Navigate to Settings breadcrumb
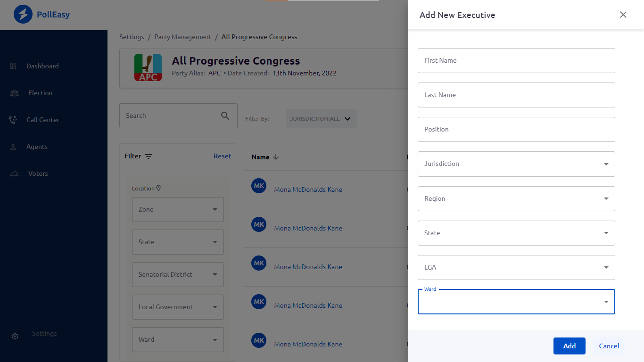The image size is (644, 362). [132, 37]
